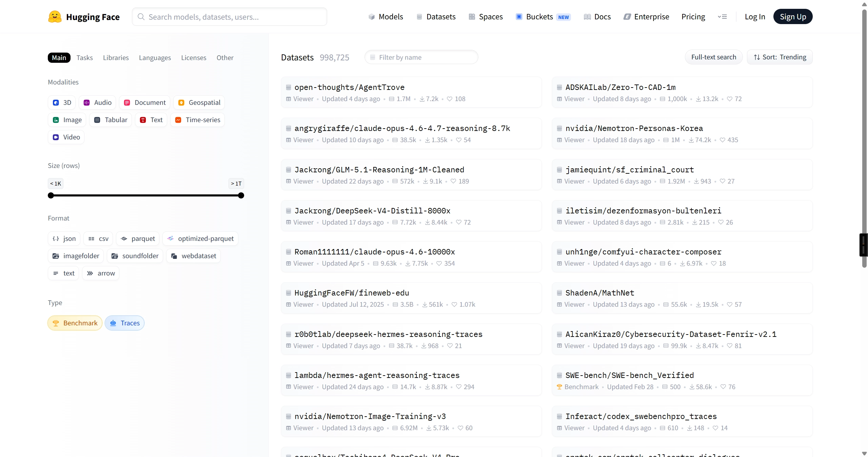Click the dataset icon of unh1nge/comfyui-character-composer
The height and width of the screenshot is (457, 868).
(x=559, y=252)
